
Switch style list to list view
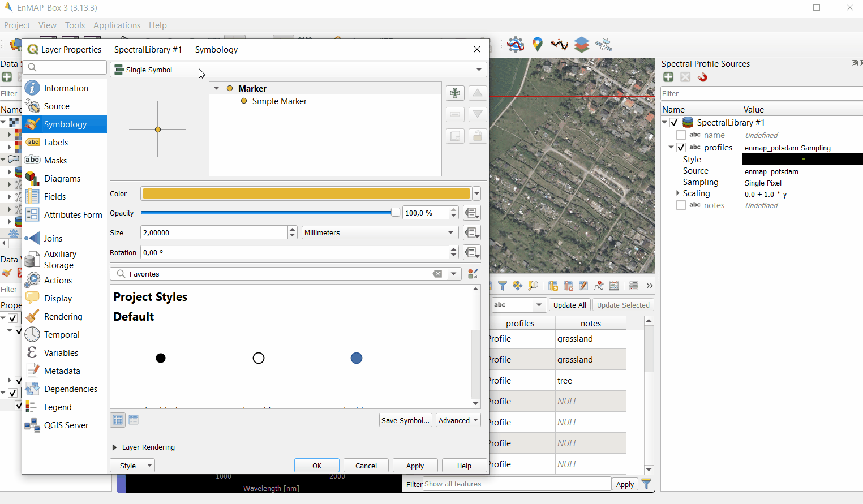[134, 420]
